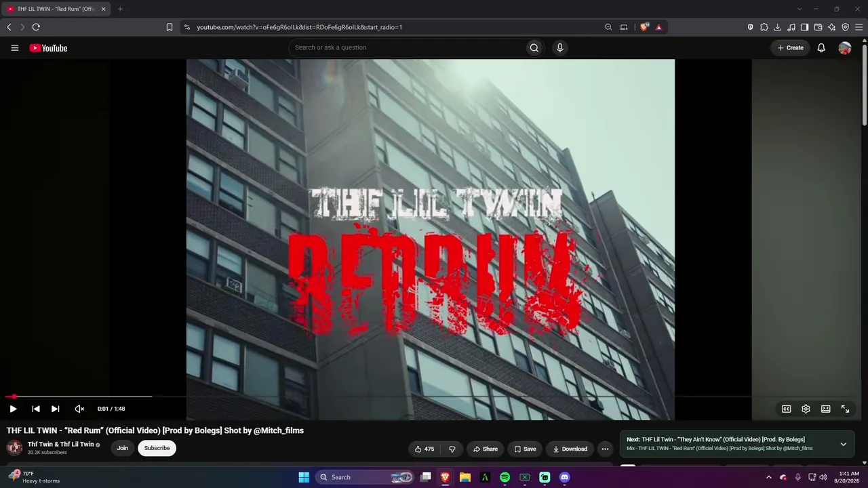Open the YouTube notifications bell
Image resolution: width=868 pixels, height=488 pixels.
coord(821,48)
